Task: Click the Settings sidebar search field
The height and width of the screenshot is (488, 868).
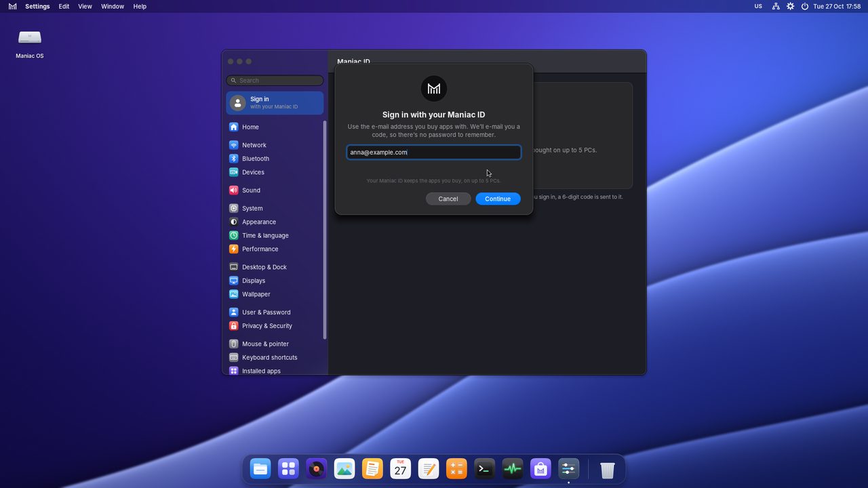Action: click(x=275, y=81)
